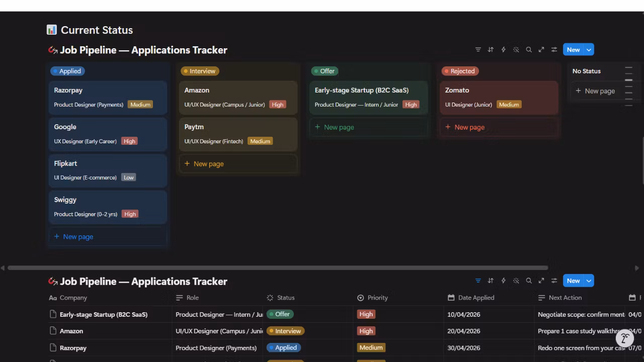Open the Status column header menu
This screenshot has width=644, height=362.
click(x=280, y=298)
